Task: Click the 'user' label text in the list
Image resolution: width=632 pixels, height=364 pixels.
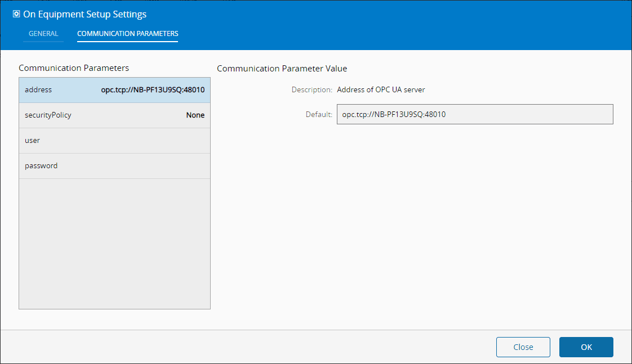Action: pyautogui.click(x=32, y=141)
